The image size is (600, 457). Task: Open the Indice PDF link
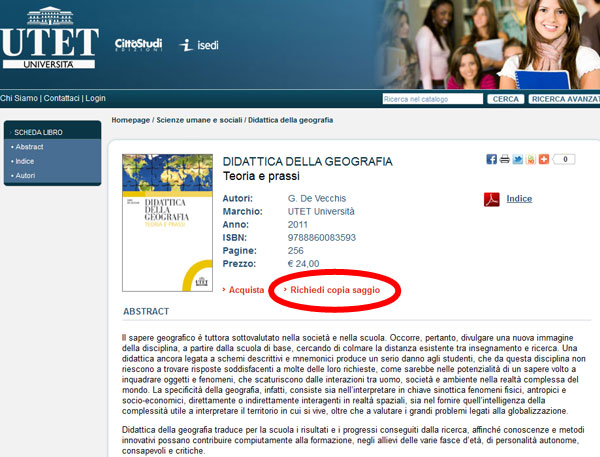pyautogui.click(x=519, y=199)
